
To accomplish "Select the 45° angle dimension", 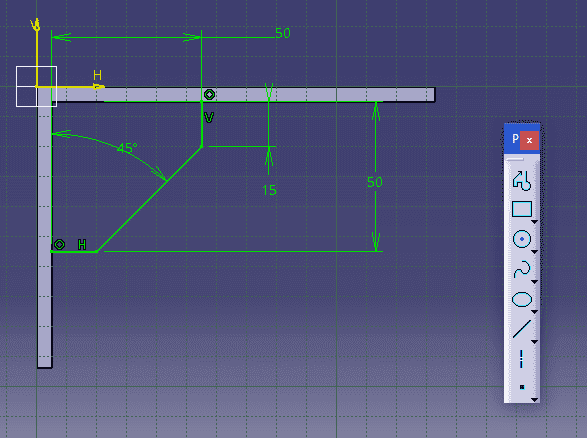I will pyautogui.click(x=127, y=148).
